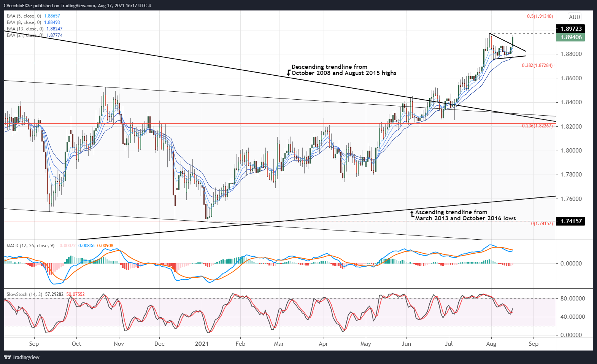
Task: Click the 0.5(1.91340) Fibonacci level label
Action: point(540,16)
